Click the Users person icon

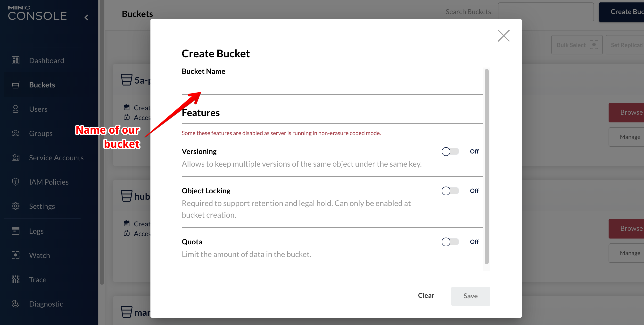tap(16, 109)
